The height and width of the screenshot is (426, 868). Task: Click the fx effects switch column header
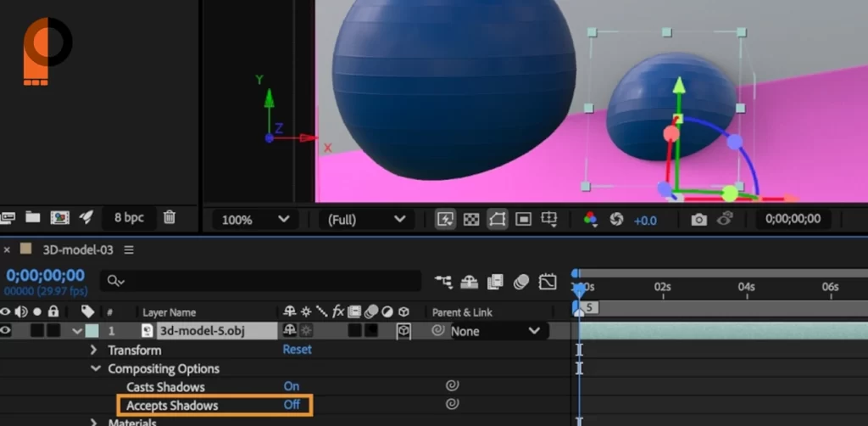tap(338, 311)
